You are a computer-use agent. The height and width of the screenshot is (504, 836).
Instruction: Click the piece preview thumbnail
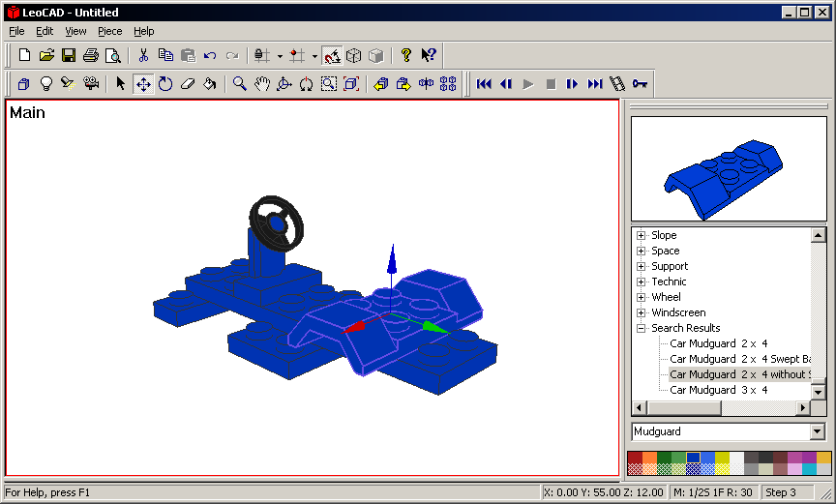(x=729, y=169)
